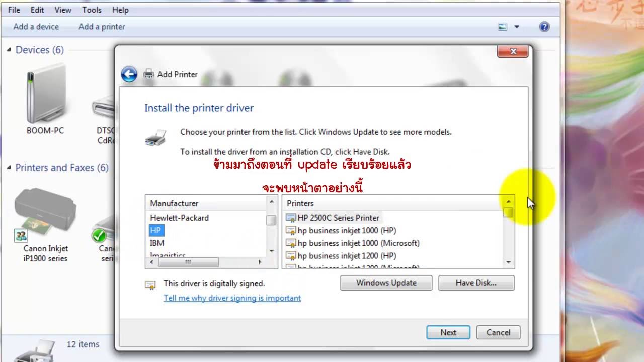The width and height of the screenshot is (644, 362).
Task: Click the Printers column header
Action: tap(392, 203)
